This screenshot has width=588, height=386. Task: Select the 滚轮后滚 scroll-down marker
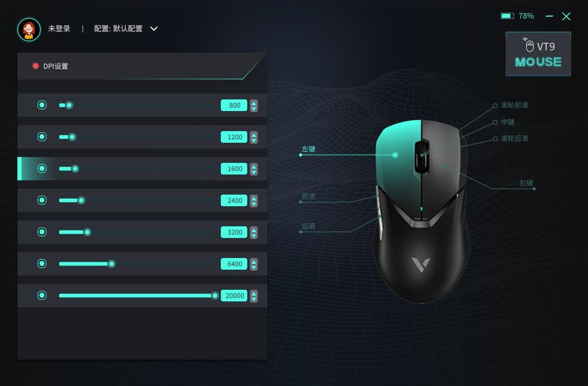495,139
